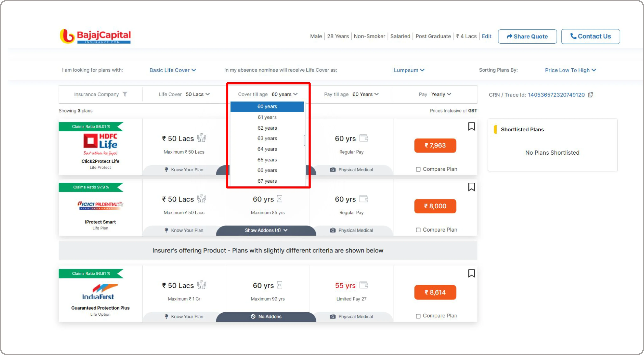Click iProtect Smart plan name
The width and height of the screenshot is (644, 355).
coord(100,222)
